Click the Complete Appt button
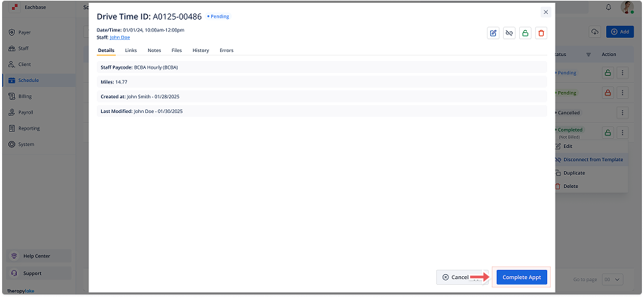 [x=522, y=277]
